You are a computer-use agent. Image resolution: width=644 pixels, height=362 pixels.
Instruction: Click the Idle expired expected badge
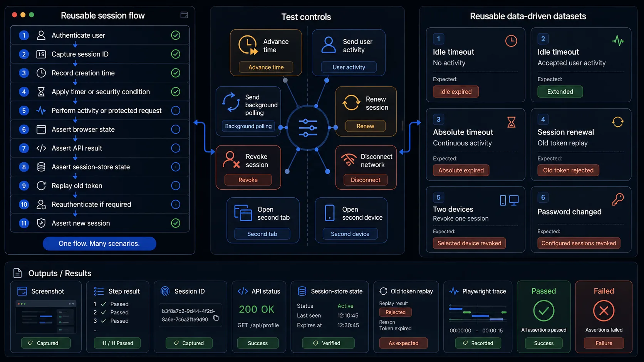tap(456, 92)
